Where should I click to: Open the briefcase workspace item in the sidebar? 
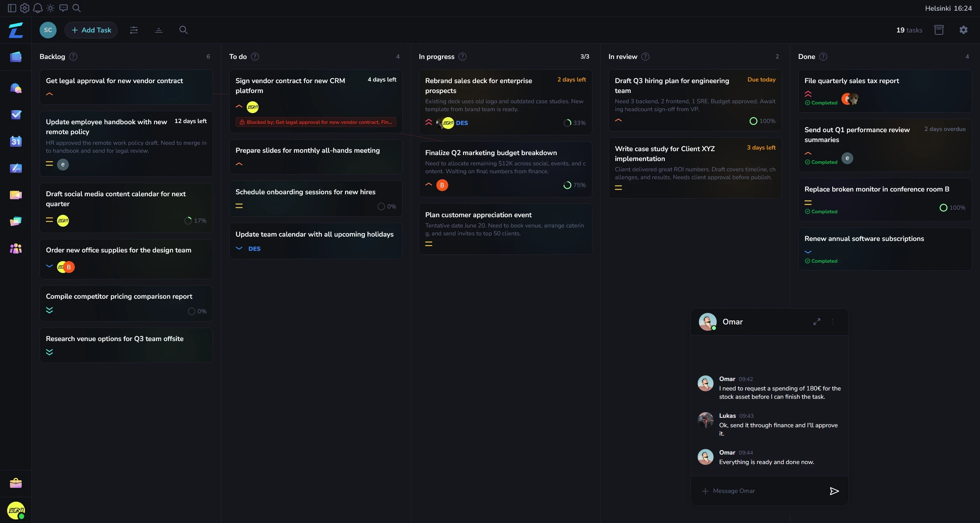[x=16, y=483]
